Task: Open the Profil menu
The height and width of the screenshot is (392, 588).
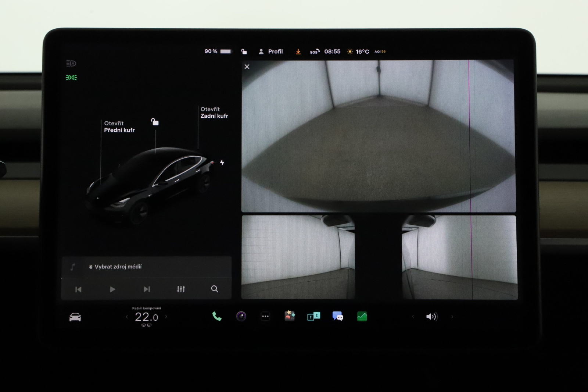Action: (271, 51)
